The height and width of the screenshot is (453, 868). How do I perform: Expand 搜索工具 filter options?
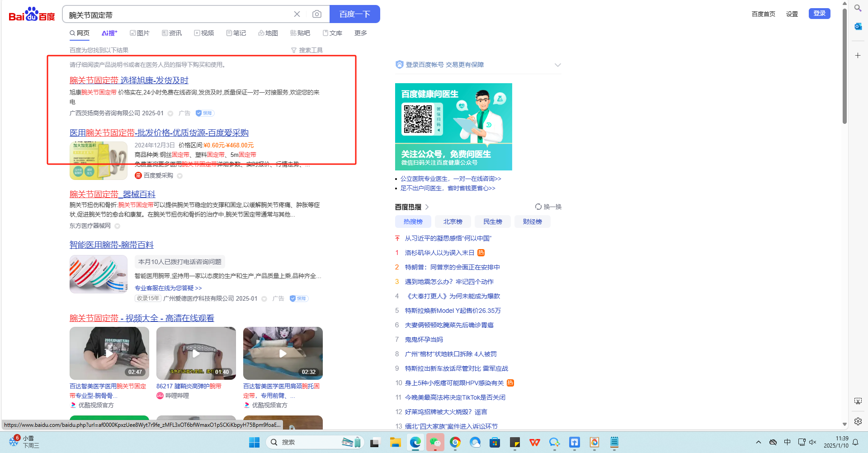[x=307, y=50]
